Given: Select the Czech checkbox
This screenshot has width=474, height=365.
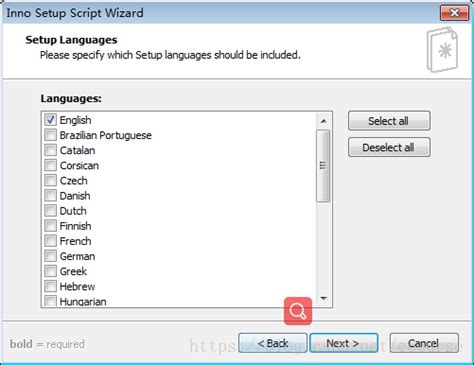Looking at the screenshot, I should tap(50, 180).
